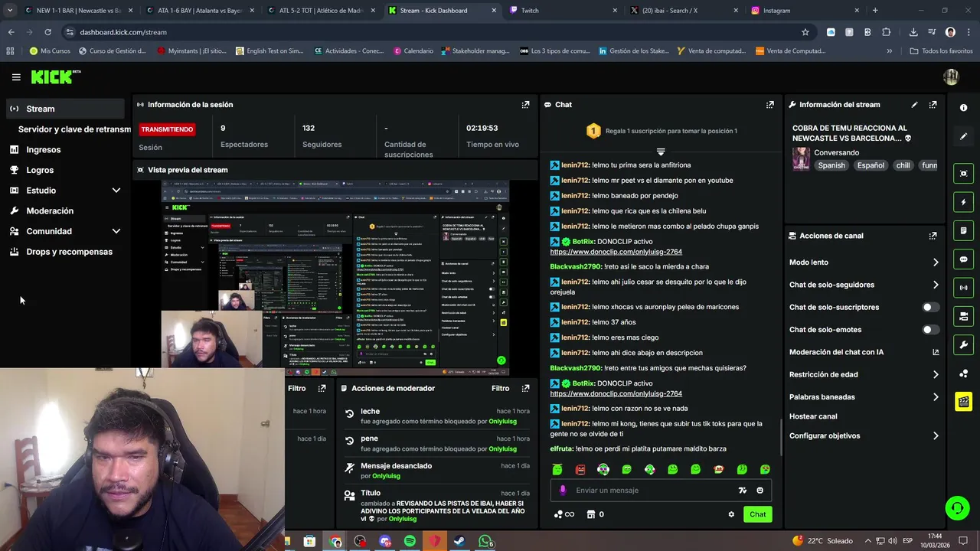Open Restricción de edad options

[x=864, y=375]
